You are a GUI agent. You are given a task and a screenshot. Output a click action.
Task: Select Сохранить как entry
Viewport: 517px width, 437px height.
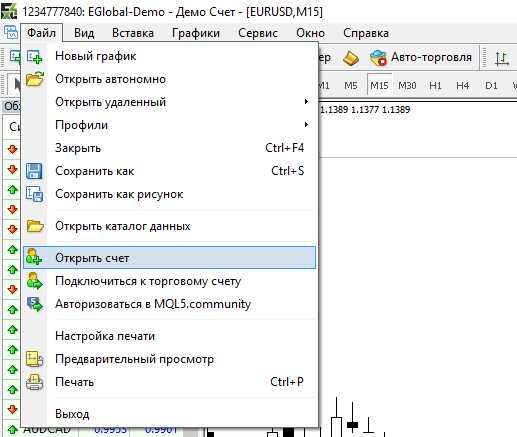[169, 171]
